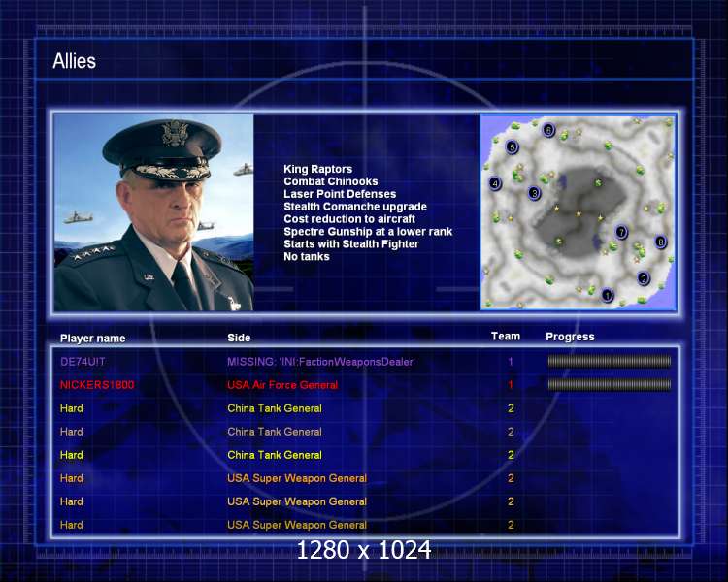728x582 pixels.
Task: Select start position 6 marker on map
Action: [x=548, y=130]
